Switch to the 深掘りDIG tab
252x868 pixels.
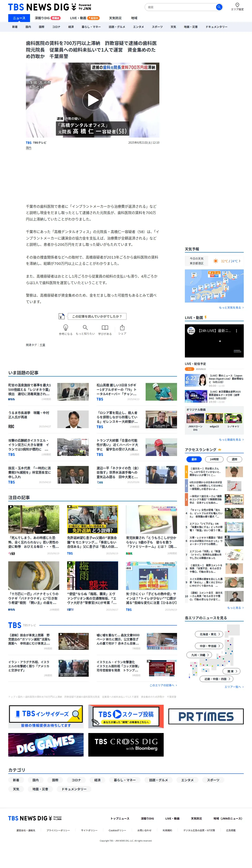click(x=47, y=18)
